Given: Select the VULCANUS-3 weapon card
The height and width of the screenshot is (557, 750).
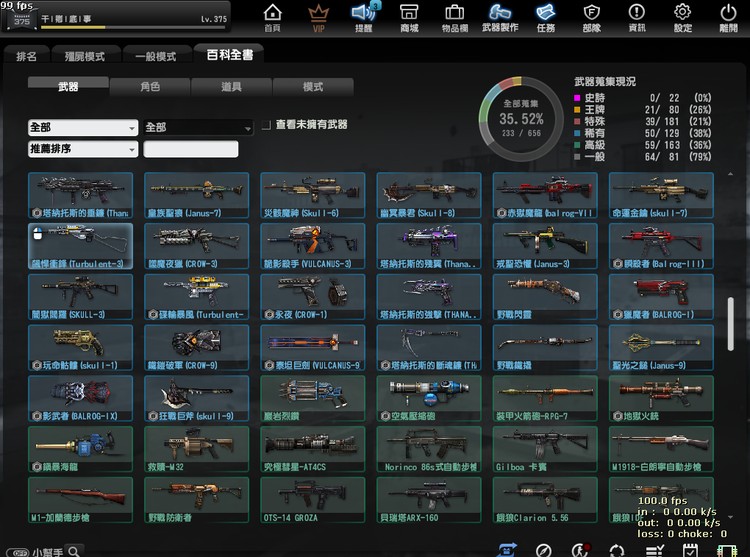Looking at the screenshot, I should [313, 246].
